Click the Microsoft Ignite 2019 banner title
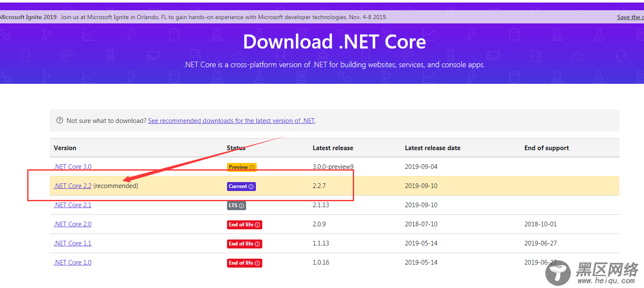The width and height of the screenshot is (644, 288). pyautogui.click(x=28, y=17)
